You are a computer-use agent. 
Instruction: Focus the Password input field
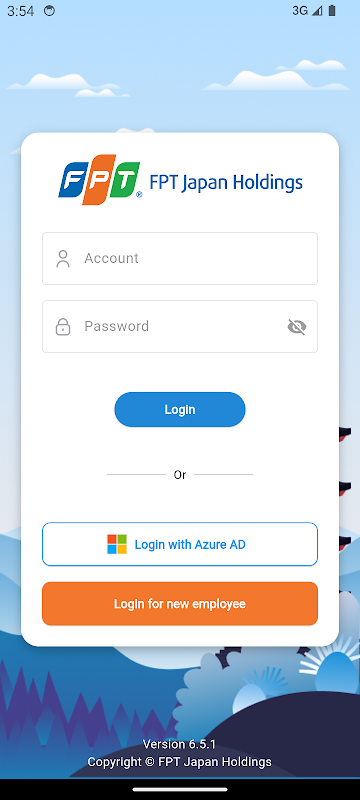coord(180,327)
